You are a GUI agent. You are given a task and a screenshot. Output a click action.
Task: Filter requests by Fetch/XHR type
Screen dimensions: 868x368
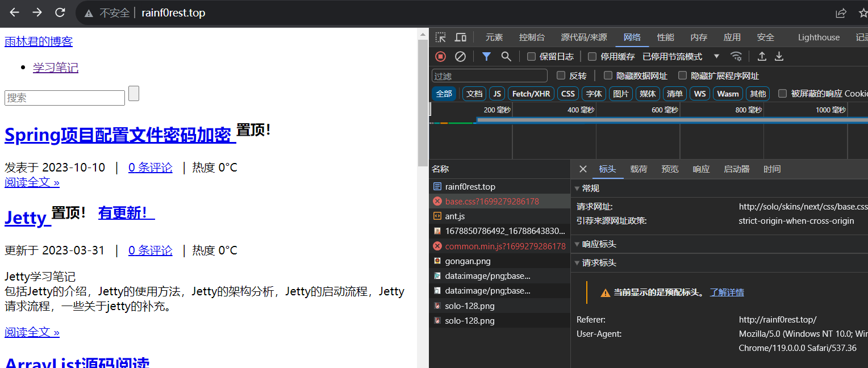(531, 94)
